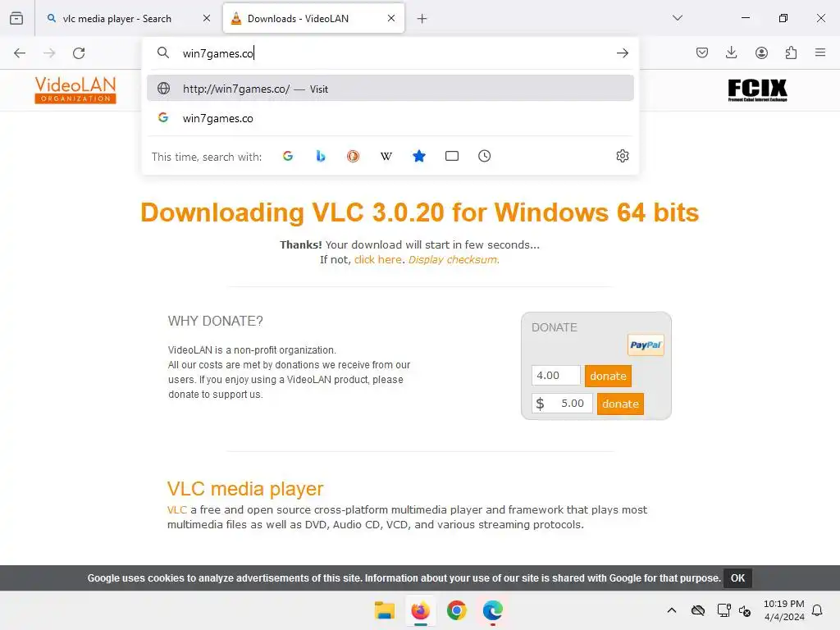Click Firefox icon in taskbar

click(421, 610)
